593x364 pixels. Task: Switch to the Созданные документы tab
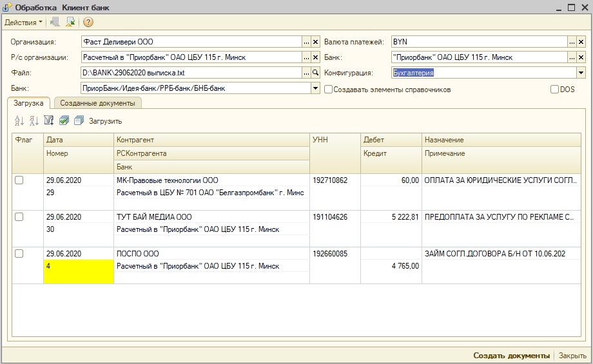[x=97, y=103]
